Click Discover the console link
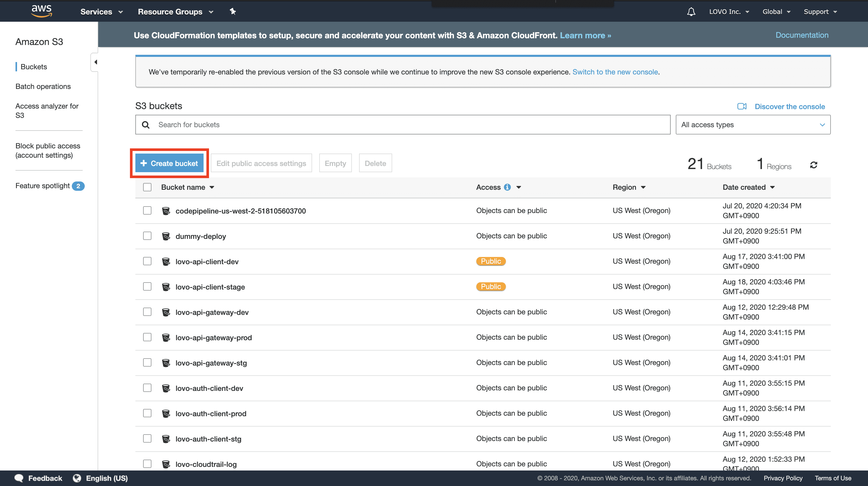The image size is (868, 486). coord(790,107)
